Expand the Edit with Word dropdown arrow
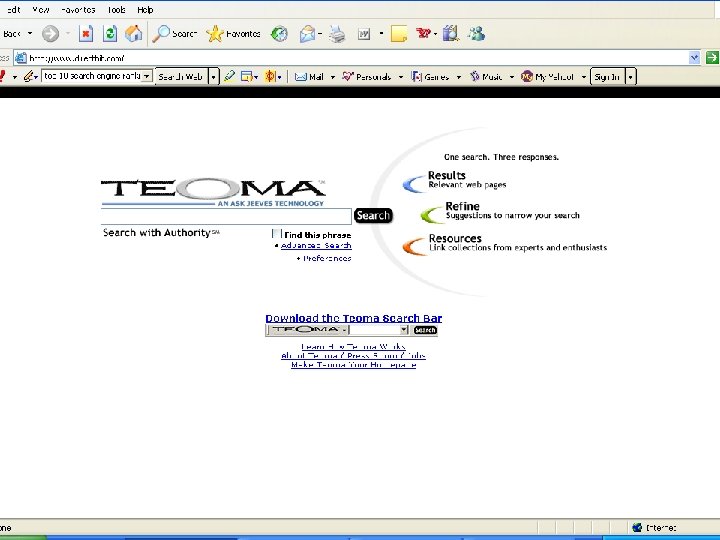The height and width of the screenshot is (540, 720). [381, 34]
